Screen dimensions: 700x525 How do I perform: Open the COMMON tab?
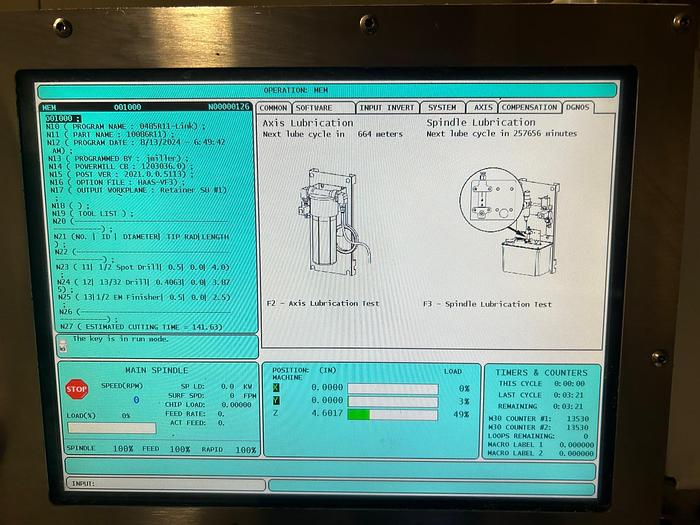274,107
